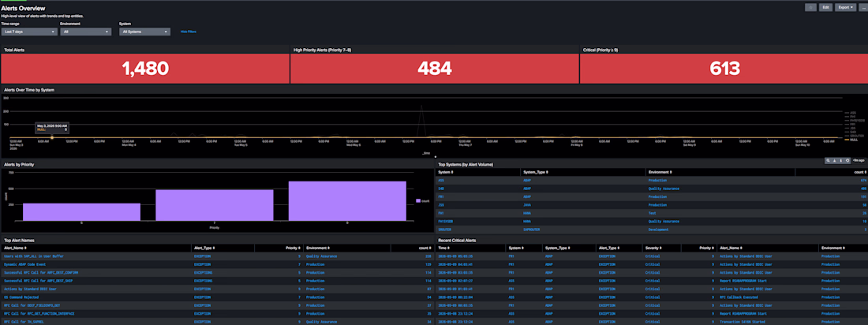Image resolution: width=868 pixels, height=325 pixels.
Task: Open 'RFC Call for DDIF_FIELDINFO_GET' alert
Action: coord(33,305)
